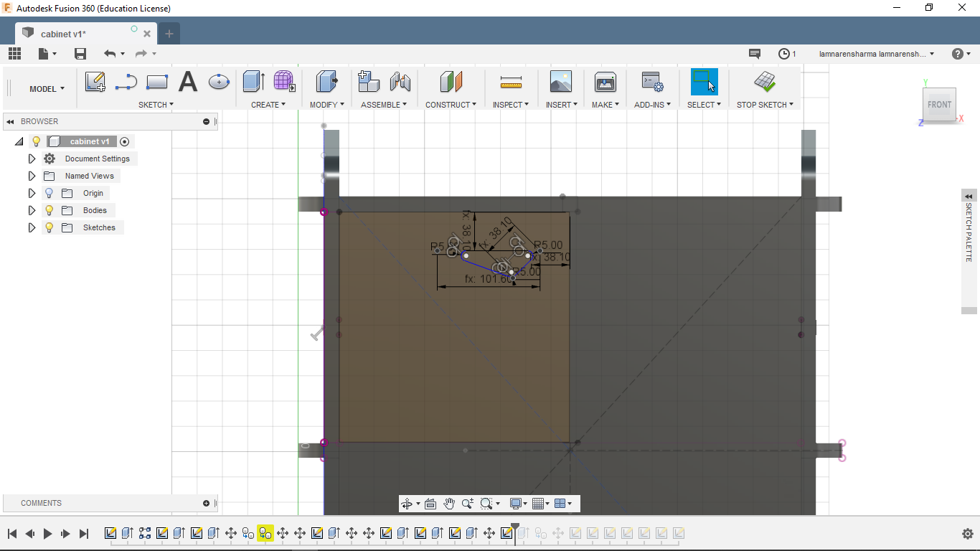Click the Insert image icon
Viewport: 980px width, 551px height.
tap(561, 82)
